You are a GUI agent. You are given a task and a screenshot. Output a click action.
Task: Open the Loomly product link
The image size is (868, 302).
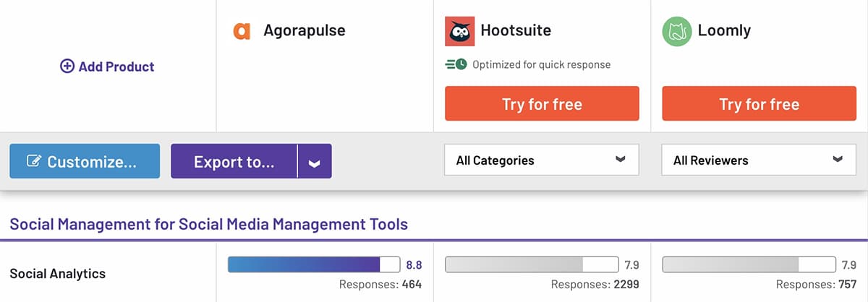[724, 31]
